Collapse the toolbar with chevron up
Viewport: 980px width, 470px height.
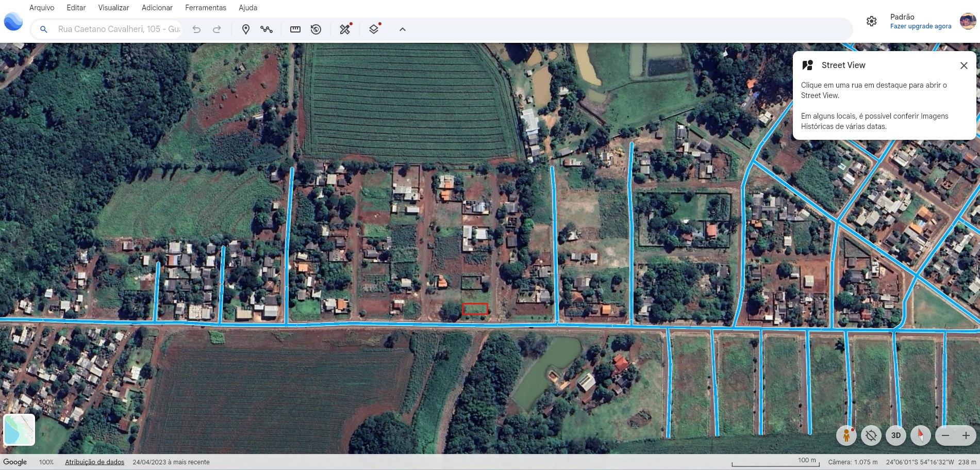[403, 29]
